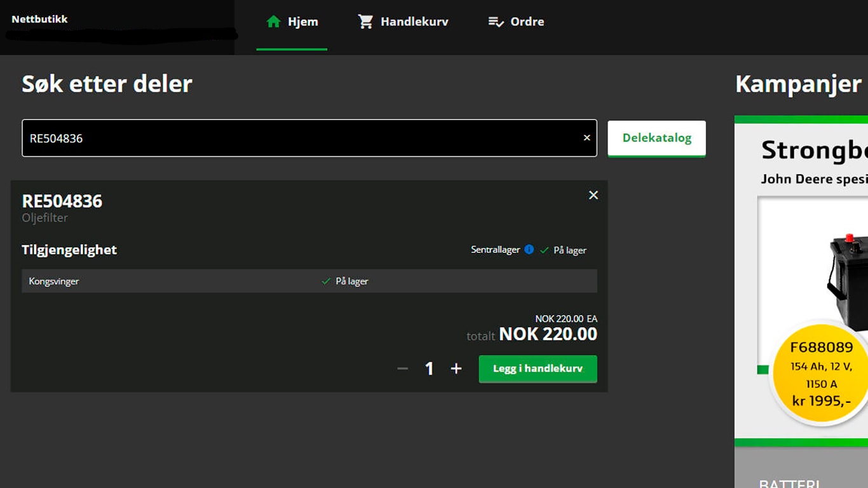The height and width of the screenshot is (488, 868).
Task: Click the Kampanjer heading
Action: coord(798,84)
